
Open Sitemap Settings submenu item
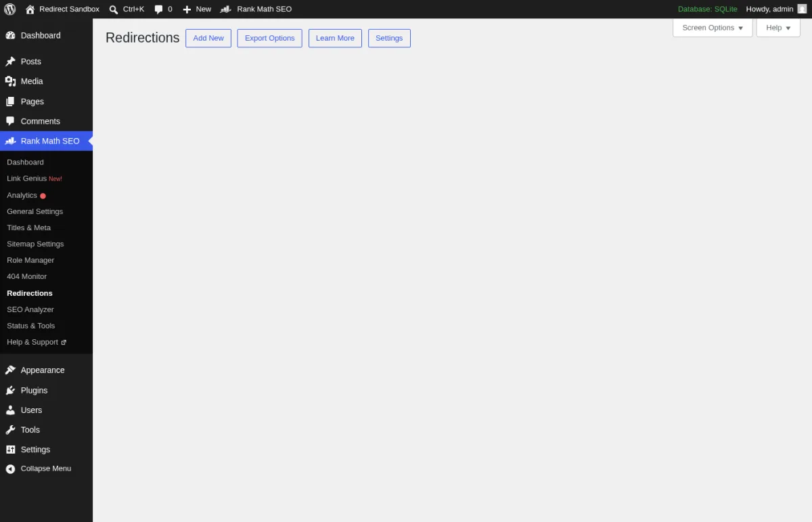tap(35, 244)
